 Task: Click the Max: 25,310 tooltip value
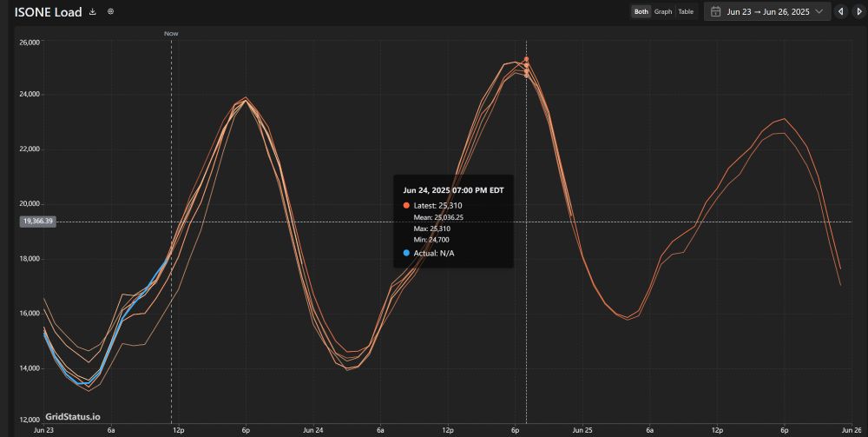point(431,228)
